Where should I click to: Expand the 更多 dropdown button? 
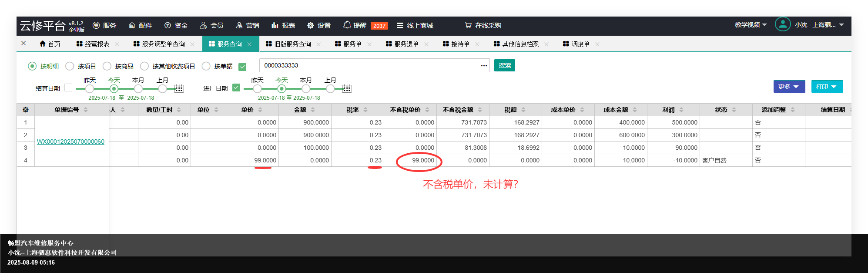(x=789, y=87)
